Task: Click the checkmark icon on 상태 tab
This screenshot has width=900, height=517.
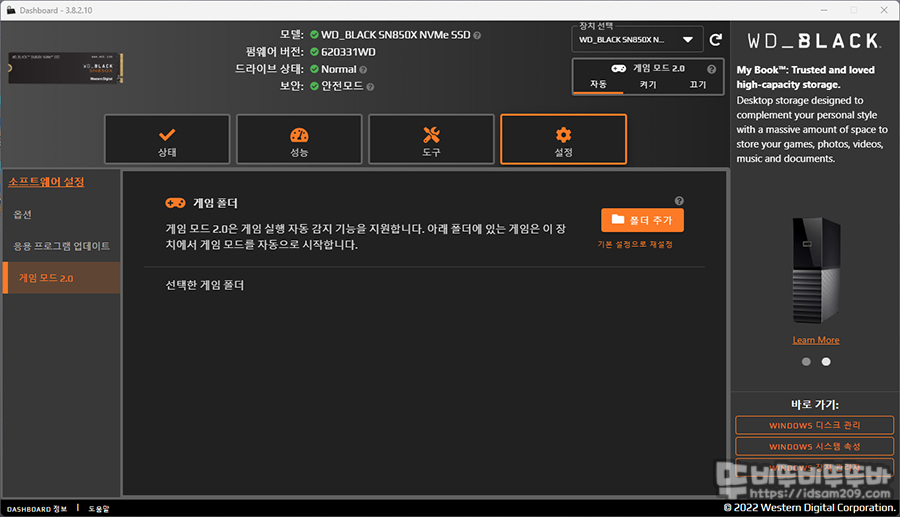Action: click(167, 135)
